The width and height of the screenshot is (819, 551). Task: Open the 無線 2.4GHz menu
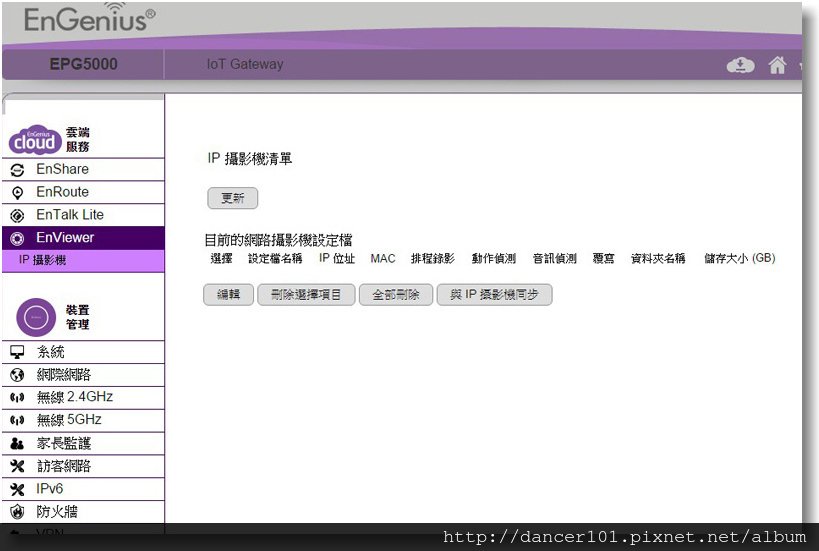[83, 398]
